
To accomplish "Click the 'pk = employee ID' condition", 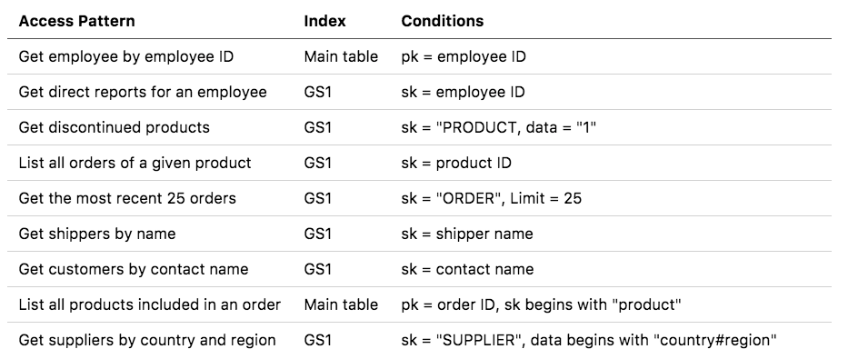I will [x=464, y=56].
